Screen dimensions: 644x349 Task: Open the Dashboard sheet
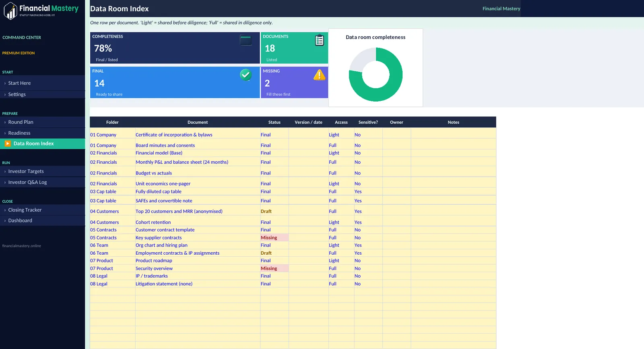point(43,220)
